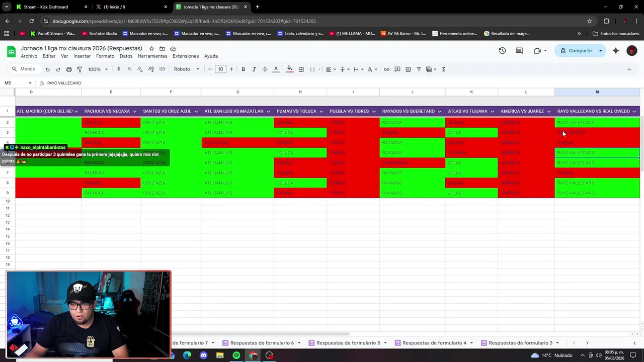The width and height of the screenshot is (644, 362).
Task: Open the functions sigma icon
Action: [x=443, y=69]
